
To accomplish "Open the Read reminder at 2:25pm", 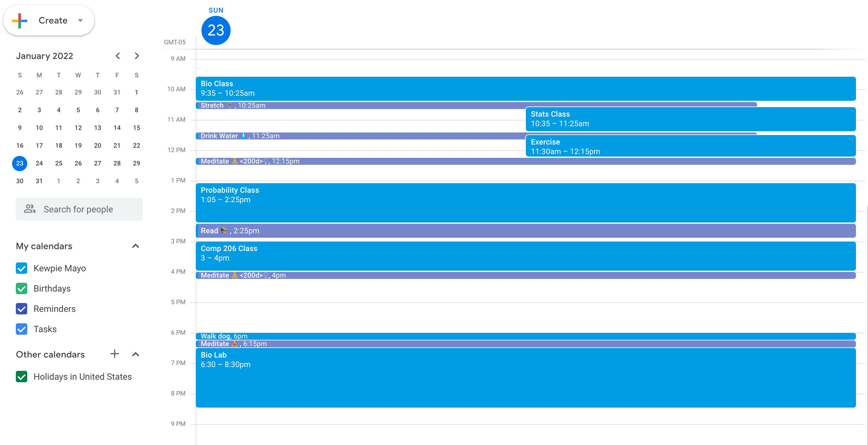I will tap(404, 231).
